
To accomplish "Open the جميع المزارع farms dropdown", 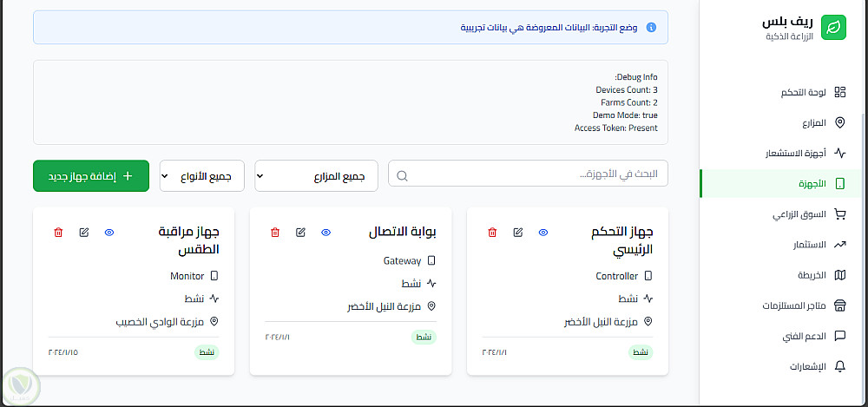I will tap(317, 176).
